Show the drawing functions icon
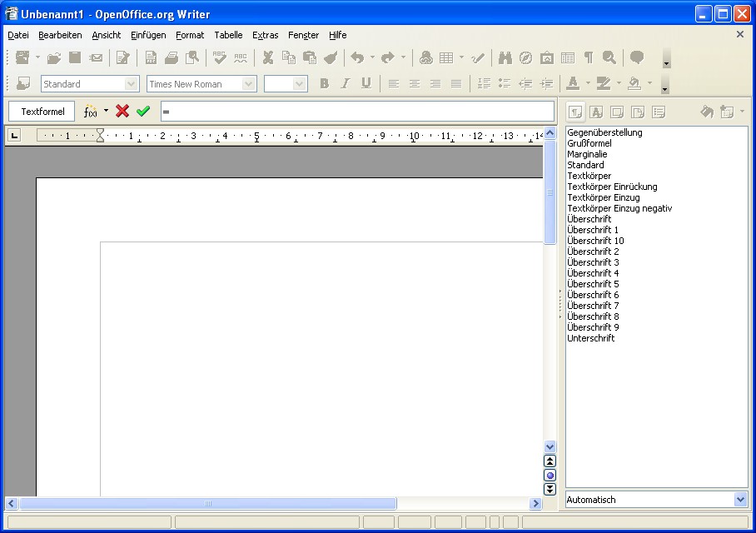Viewport: 756px width, 533px height. [x=478, y=58]
